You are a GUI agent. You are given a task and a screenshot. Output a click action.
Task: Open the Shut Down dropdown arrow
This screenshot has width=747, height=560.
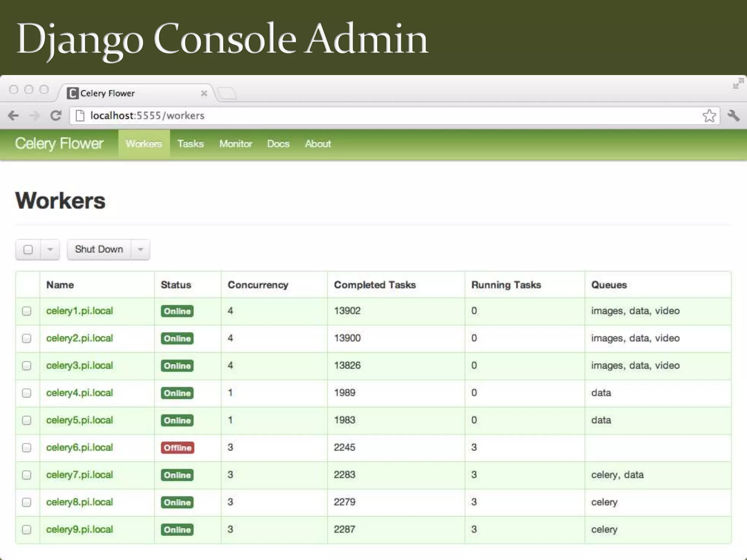tap(140, 250)
